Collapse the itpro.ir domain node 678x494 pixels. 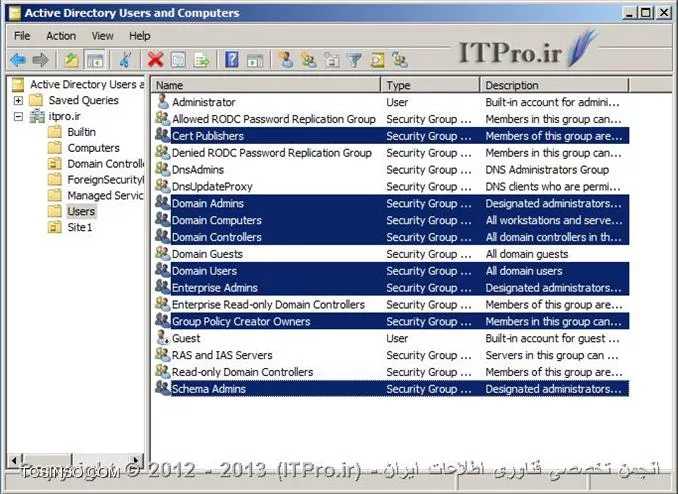(18, 116)
